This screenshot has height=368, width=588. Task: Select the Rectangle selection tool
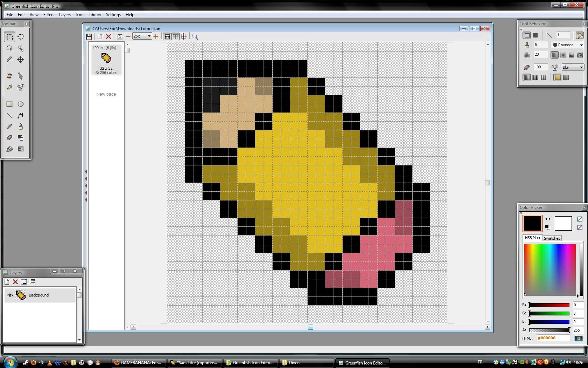[x=9, y=37]
